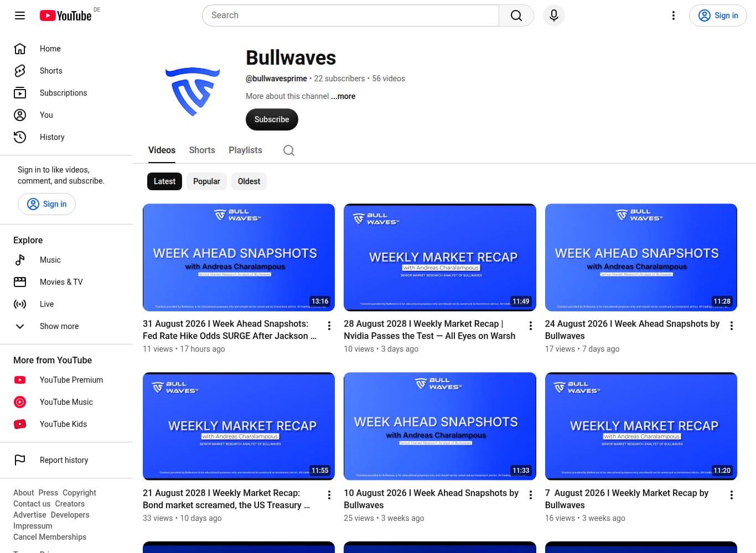Image resolution: width=756 pixels, height=553 pixels.
Task: Search within the channel
Action: (288, 150)
